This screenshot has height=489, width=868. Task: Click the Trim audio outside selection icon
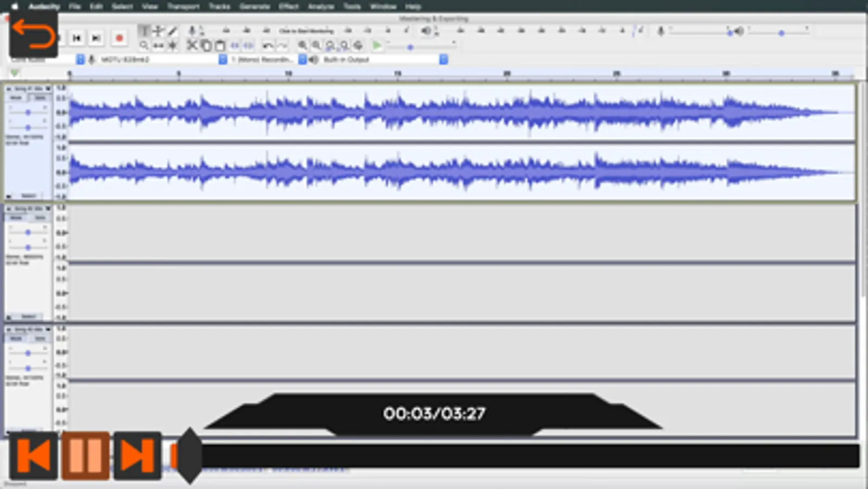tap(235, 45)
